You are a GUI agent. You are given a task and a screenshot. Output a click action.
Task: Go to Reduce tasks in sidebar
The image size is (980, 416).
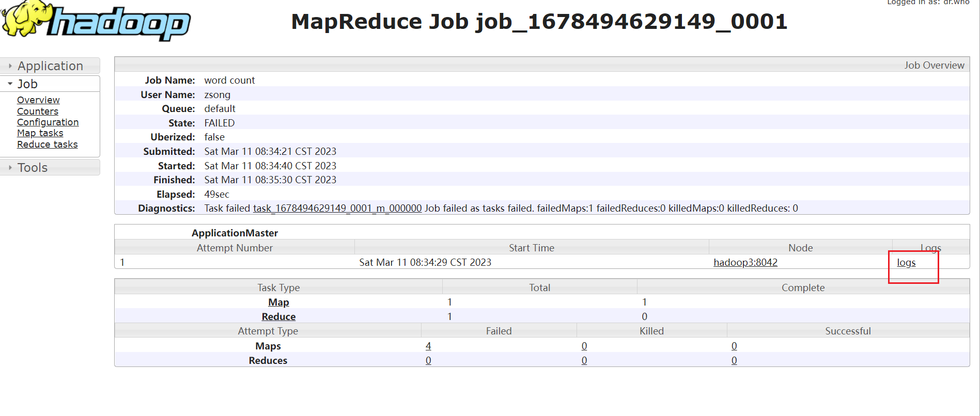click(48, 144)
